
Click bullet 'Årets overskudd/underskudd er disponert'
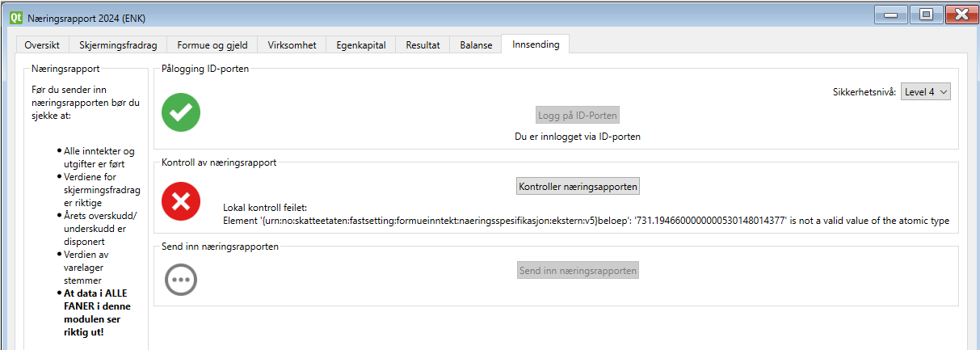(97, 229)
